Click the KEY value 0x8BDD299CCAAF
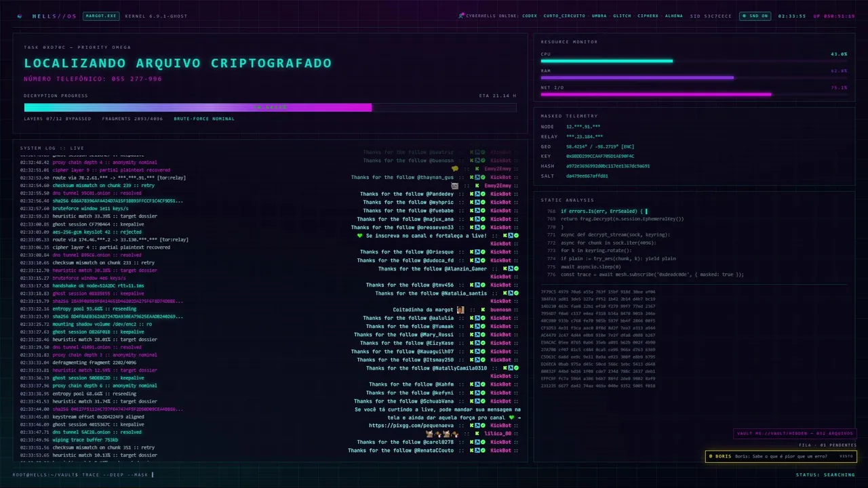868x488 pixels. 600,156
